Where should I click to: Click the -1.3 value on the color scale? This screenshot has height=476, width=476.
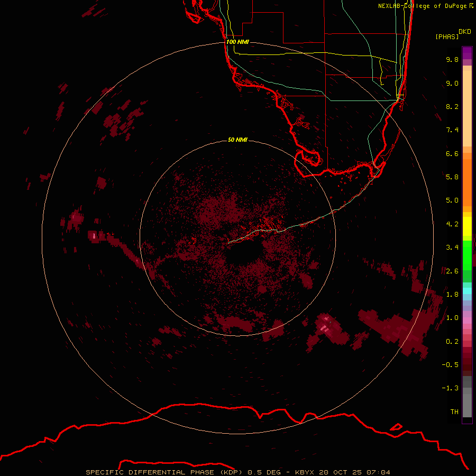[x=450, y=388]
